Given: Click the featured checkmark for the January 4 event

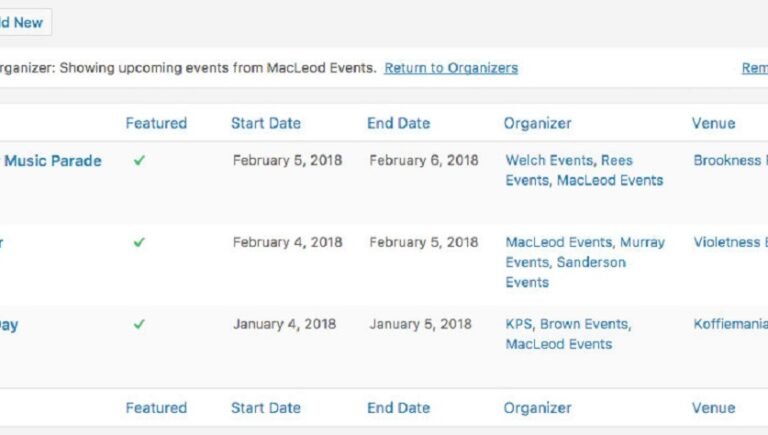Looking at the screenshot, I should [x=139, y=324].
